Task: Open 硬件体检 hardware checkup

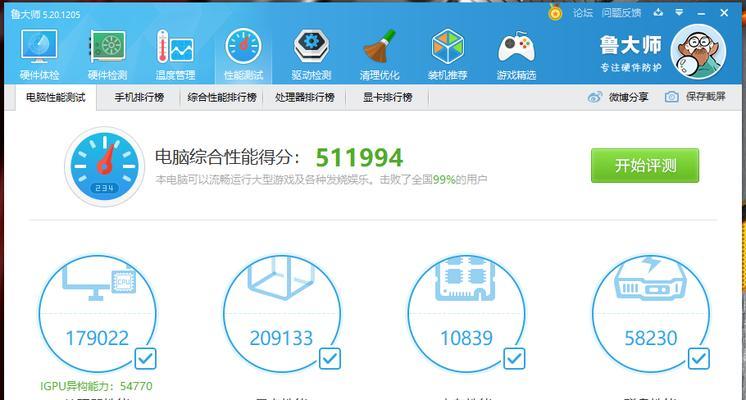Action: (x=39, y=54)
